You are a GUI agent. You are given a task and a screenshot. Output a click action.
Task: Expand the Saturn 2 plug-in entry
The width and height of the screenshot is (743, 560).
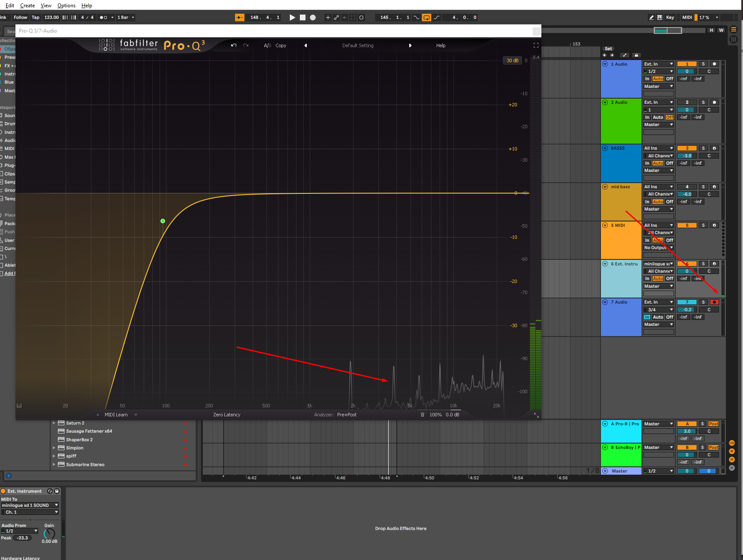54,423
